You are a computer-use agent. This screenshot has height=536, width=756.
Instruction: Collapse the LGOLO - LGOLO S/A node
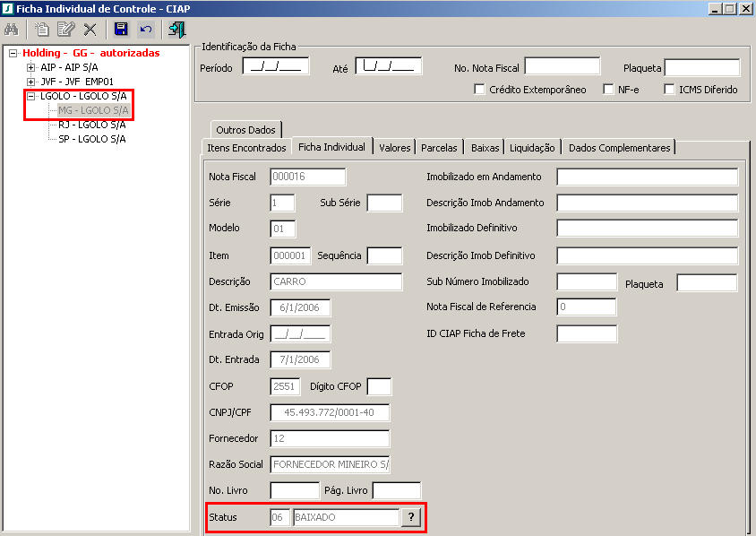click(x=31, y=96)
